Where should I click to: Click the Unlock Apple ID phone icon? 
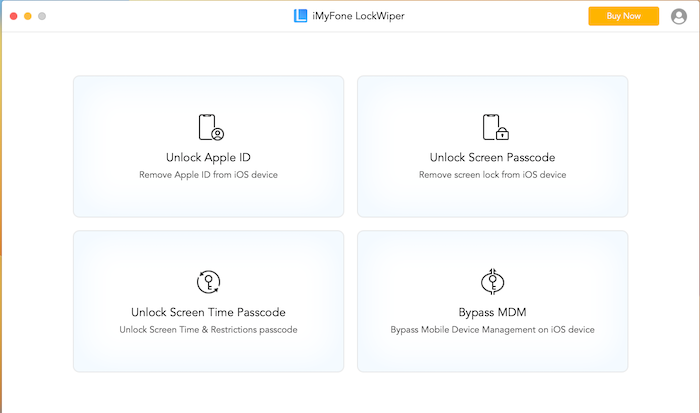211,127
